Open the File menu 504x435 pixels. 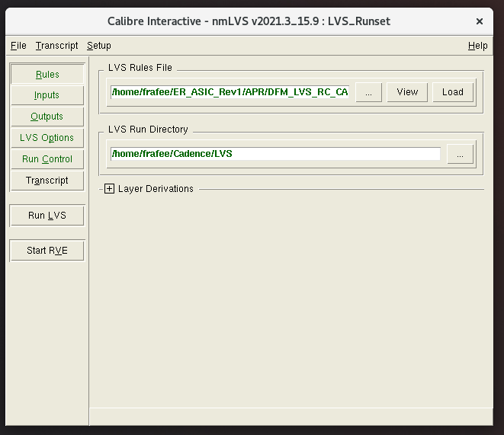[x=18, y=46]
